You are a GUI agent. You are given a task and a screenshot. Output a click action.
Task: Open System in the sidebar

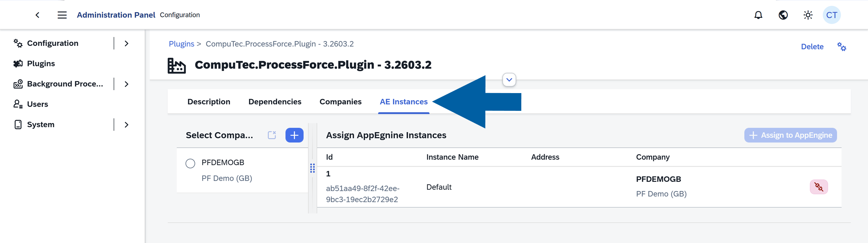(x=41, y=125)
